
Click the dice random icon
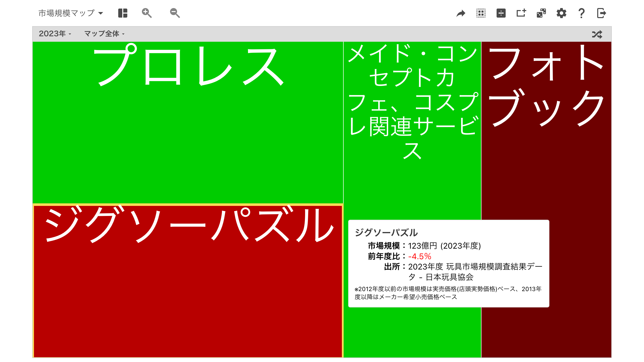541,13
